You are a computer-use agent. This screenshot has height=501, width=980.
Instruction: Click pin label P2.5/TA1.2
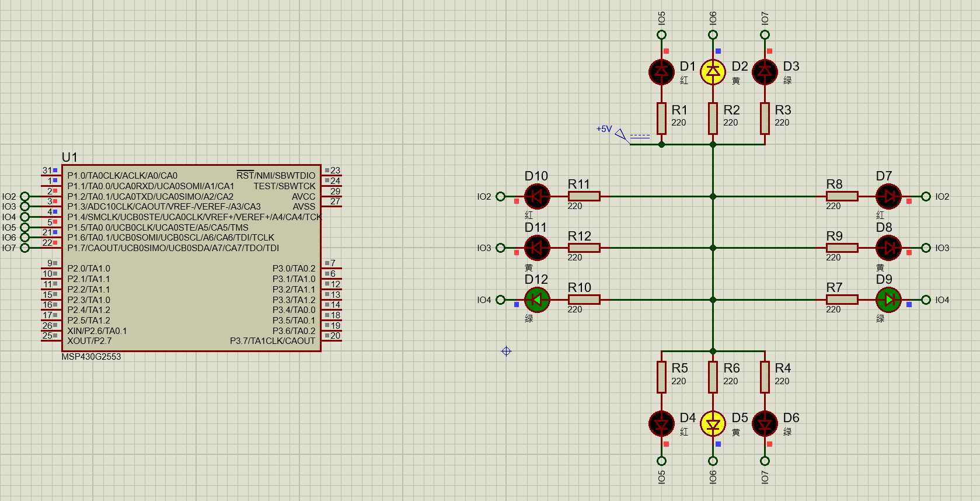pyautogui.click(x=89, y=320)
